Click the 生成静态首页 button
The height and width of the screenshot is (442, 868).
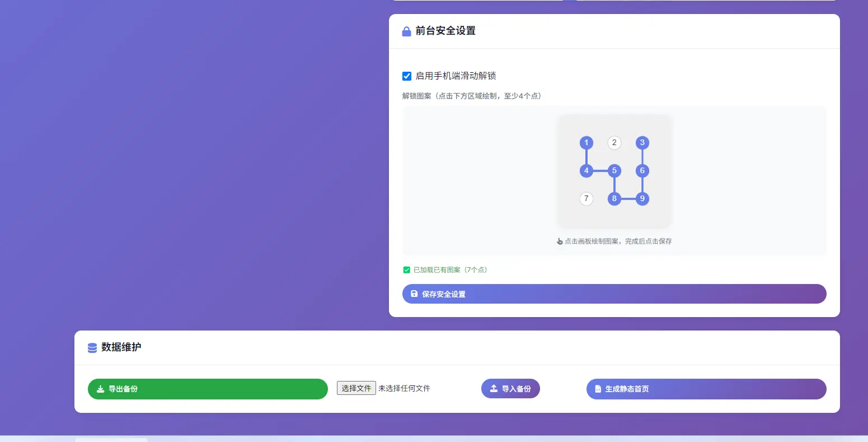(706, 389)
